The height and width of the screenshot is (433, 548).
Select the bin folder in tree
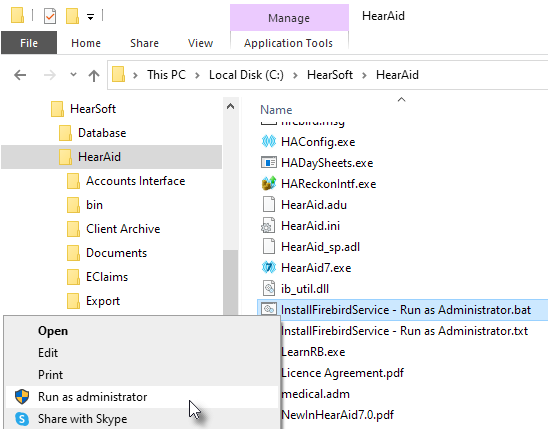pos(94,205)
